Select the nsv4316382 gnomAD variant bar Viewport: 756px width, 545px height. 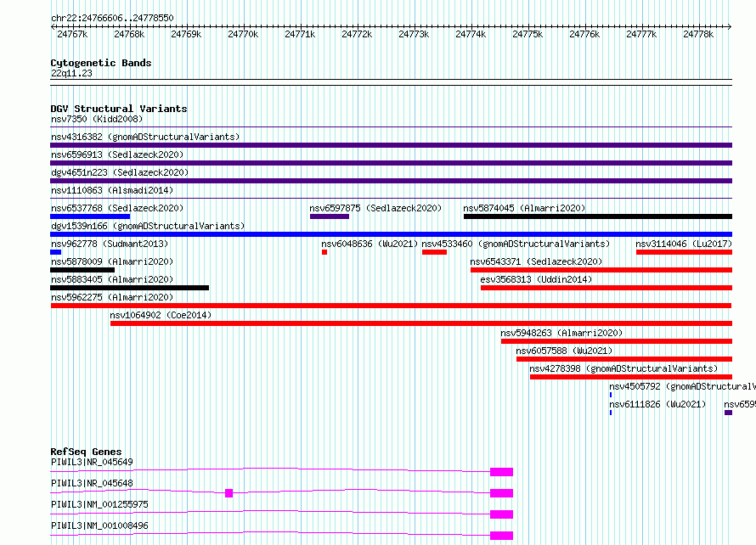point(391,145)
